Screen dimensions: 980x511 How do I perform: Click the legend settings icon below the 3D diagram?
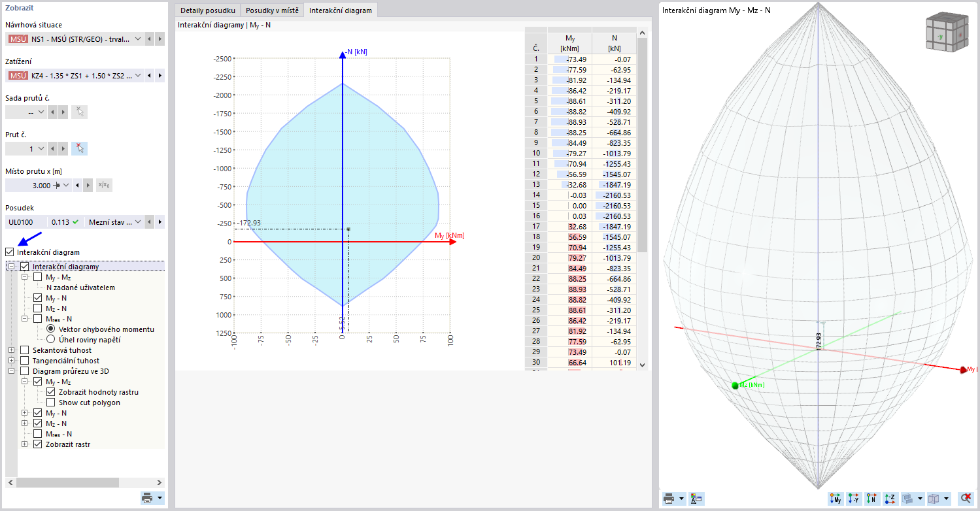[696, 499]
